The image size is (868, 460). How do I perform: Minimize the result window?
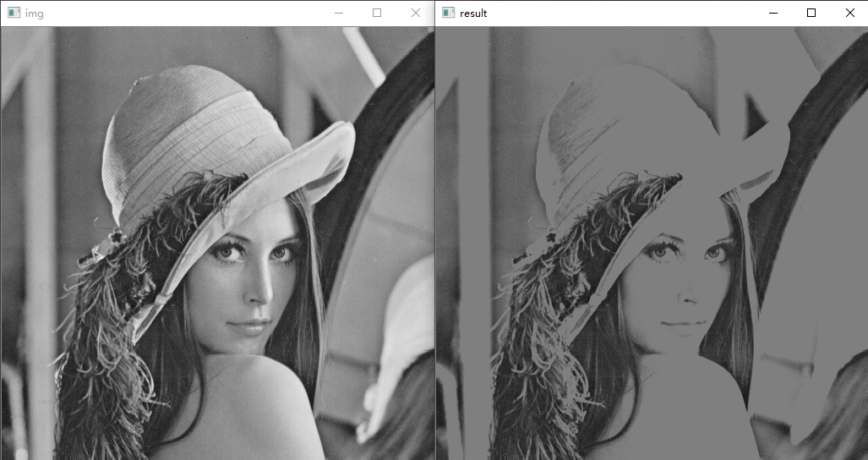(x=773, y=13)
